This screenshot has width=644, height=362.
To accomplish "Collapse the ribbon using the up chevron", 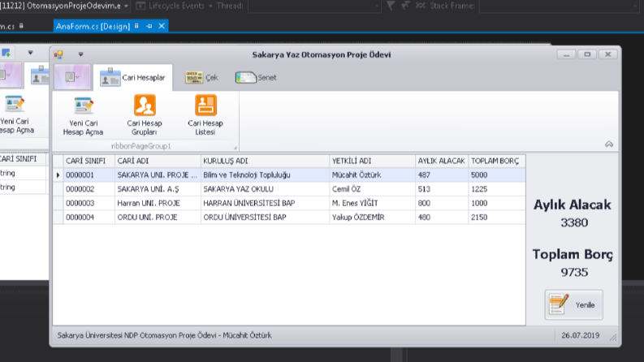I will tap(609, 144).
